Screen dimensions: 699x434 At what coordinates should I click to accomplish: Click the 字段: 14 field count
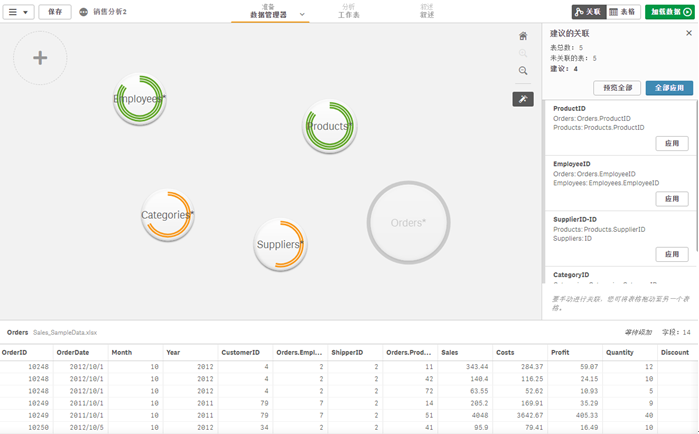point(676,332)
